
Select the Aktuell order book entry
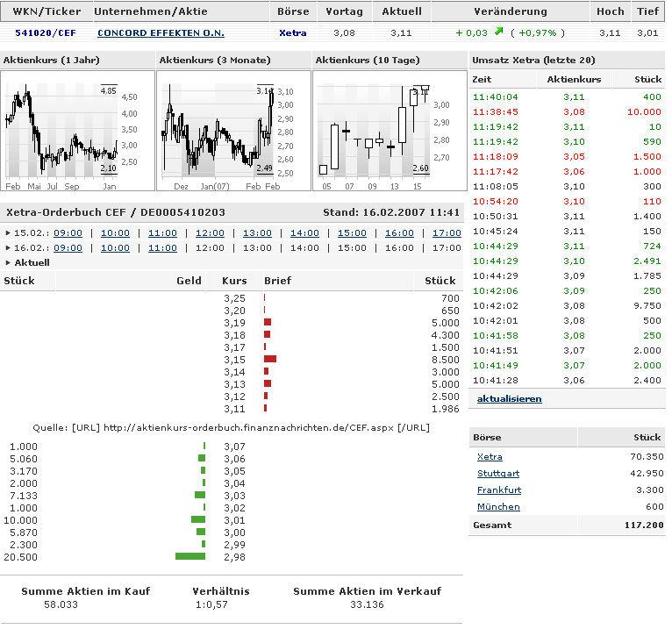[32, 262]
